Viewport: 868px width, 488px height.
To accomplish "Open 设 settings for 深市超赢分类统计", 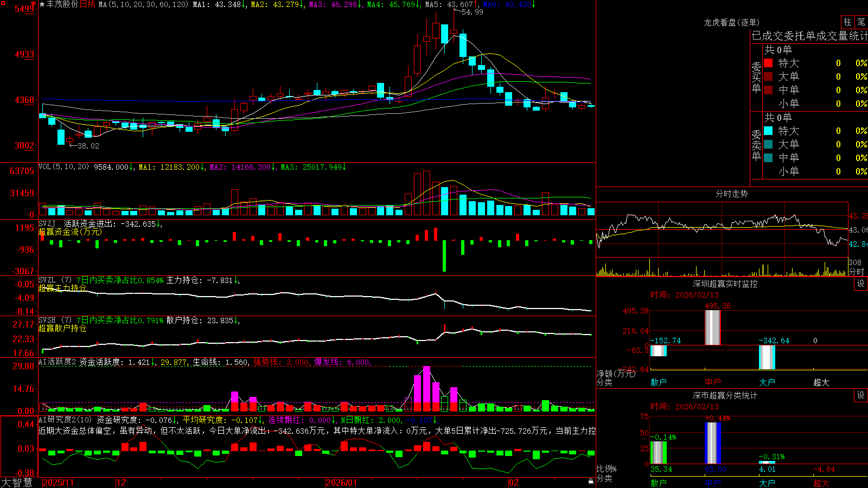I will pos(860,395).
